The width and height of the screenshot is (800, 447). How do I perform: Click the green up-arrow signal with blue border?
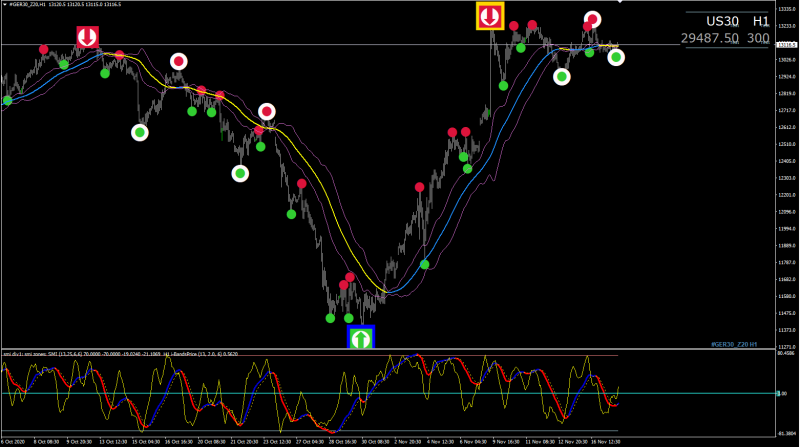click(x=361, y=338)
